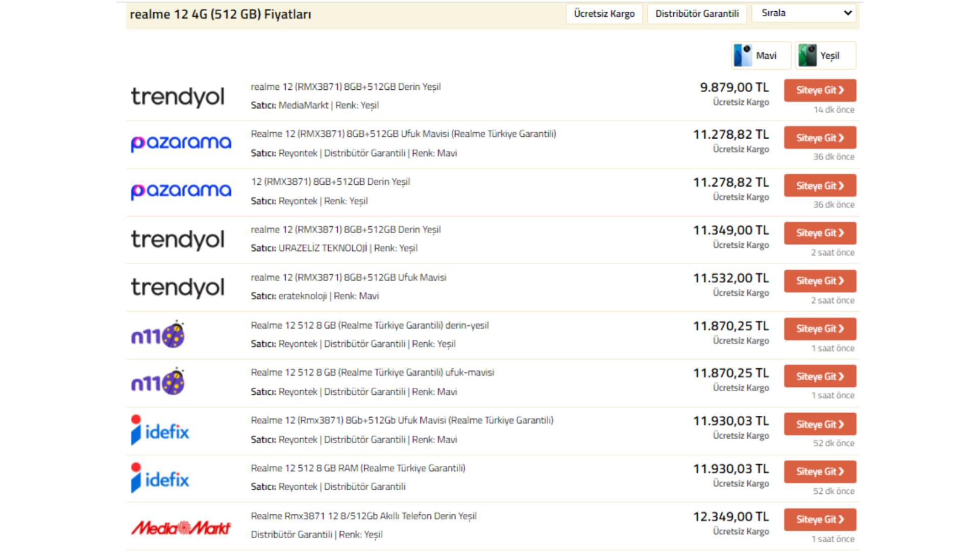980x551 pixels.
Task: Click the '14 dk önce' timestamp
Action: pos(834,110)
